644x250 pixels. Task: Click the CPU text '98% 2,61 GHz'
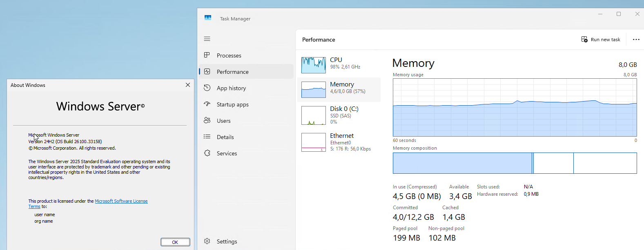point(345,67)
